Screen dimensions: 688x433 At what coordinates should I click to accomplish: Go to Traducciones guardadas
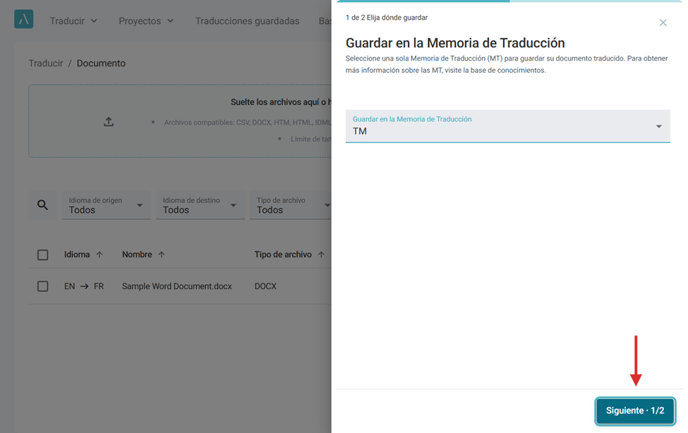click(247, 21)
